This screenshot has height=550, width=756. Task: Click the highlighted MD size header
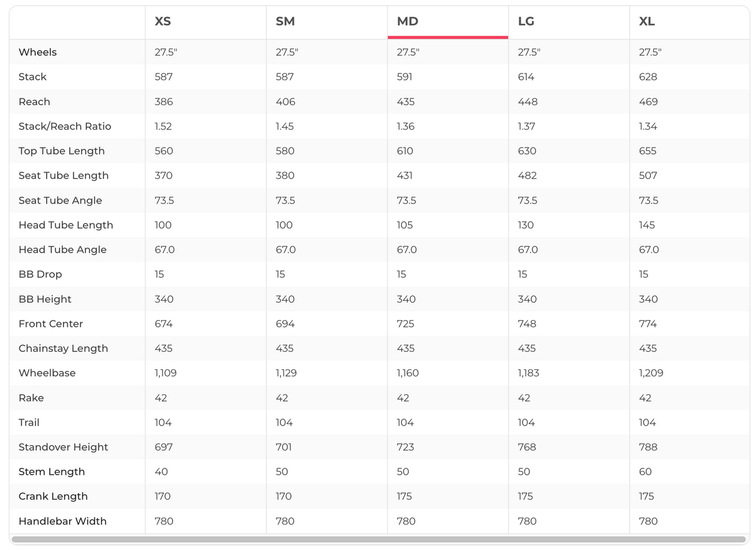[407, 22]
